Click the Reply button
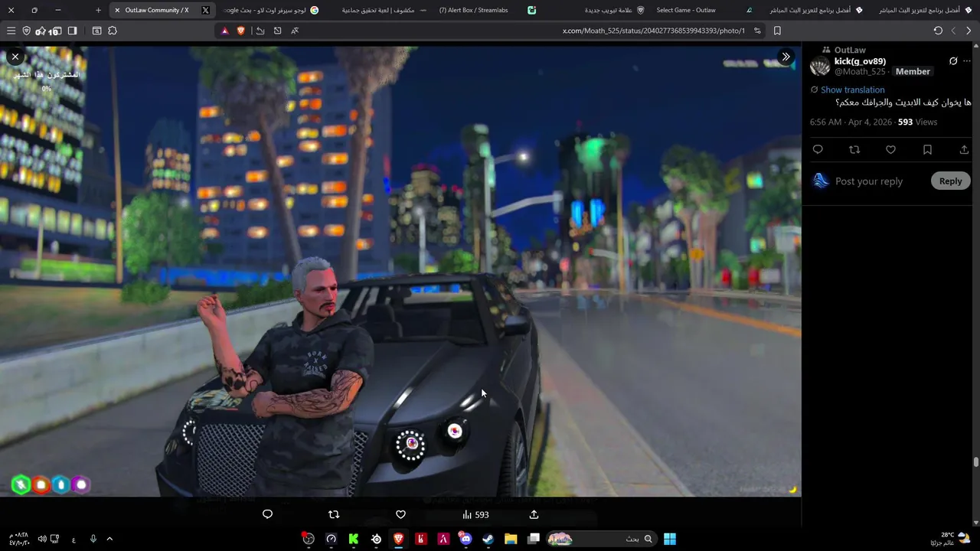This screenshot has width=980, height=551. tap(950, 181)
